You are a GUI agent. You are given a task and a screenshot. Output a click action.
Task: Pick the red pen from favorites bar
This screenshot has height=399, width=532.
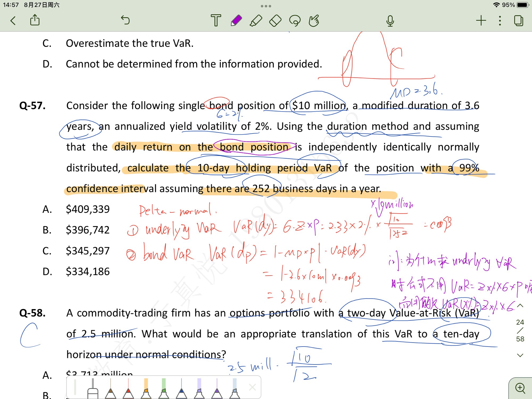pos(128,389)
